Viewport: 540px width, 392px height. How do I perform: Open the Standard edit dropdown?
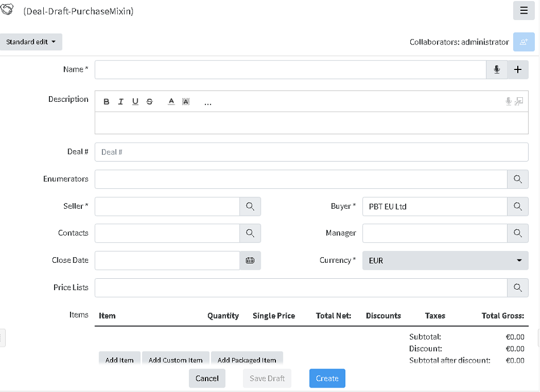(31, 42)
